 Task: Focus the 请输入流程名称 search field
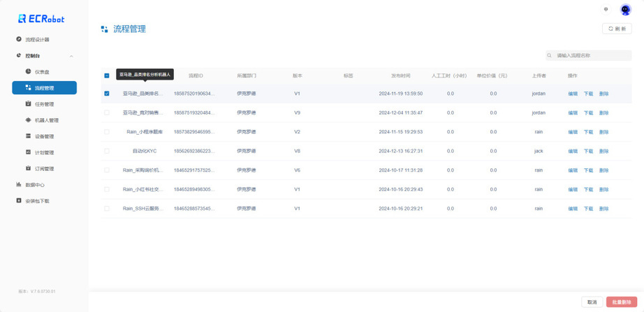(589, 55)
